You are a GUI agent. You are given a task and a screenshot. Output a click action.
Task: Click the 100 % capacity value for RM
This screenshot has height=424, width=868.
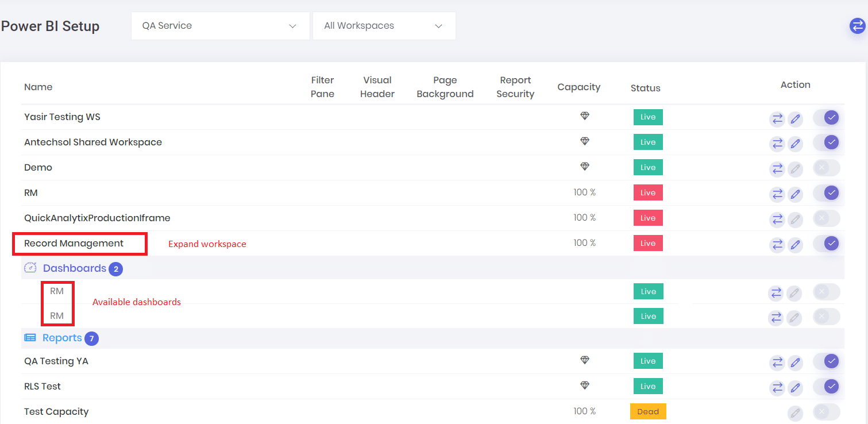click(584, 192)
